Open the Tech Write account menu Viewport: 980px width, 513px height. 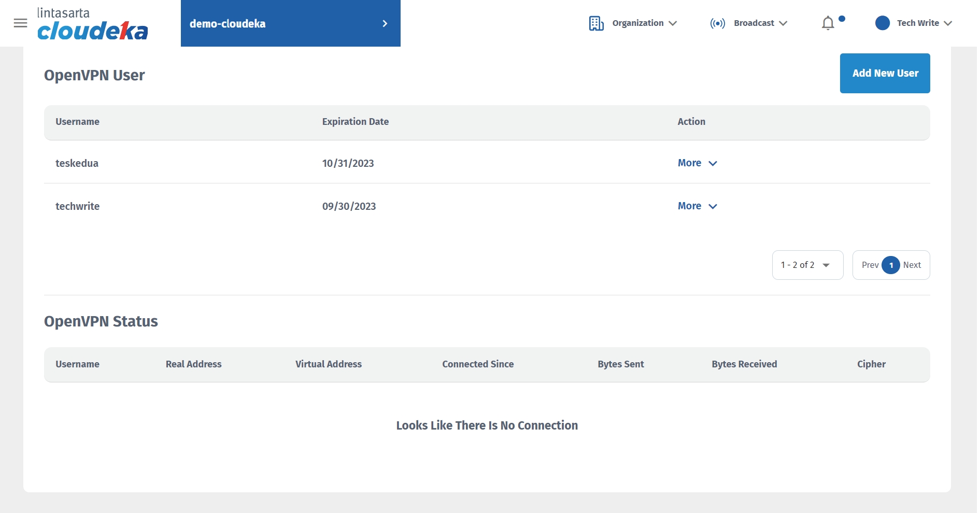tap(925, 23)
